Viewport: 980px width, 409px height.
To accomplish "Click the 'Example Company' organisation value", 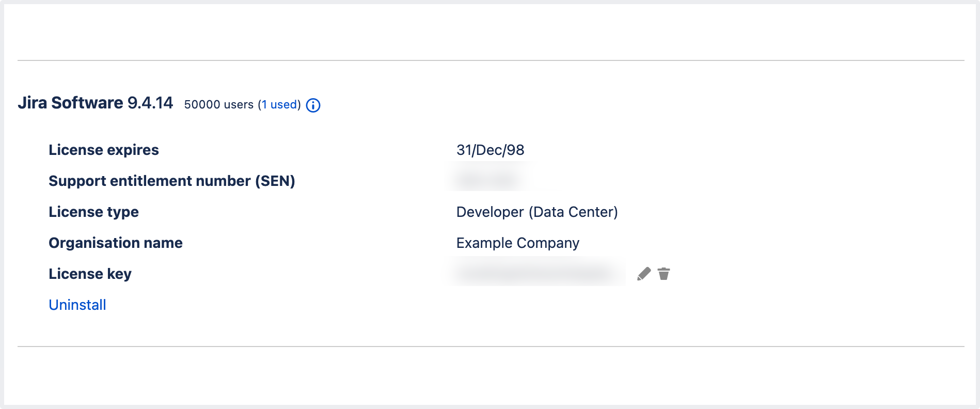I will coord(517,243).
